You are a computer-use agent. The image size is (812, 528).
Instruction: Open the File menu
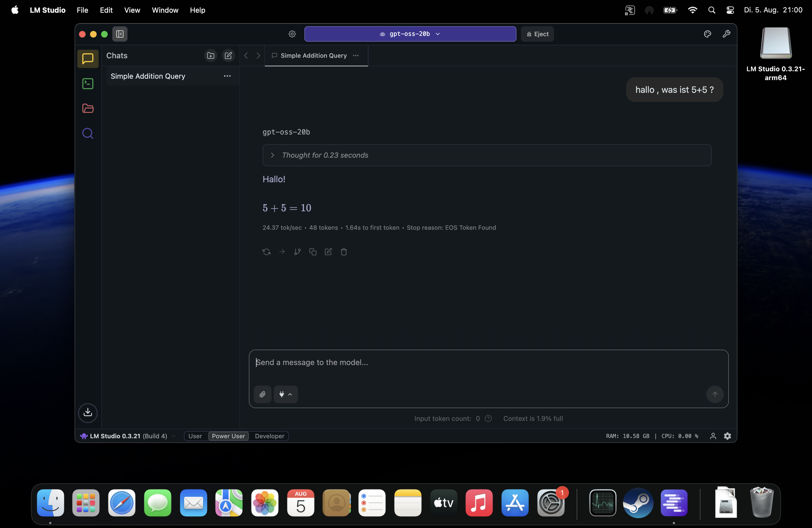(x=82, y=10)
